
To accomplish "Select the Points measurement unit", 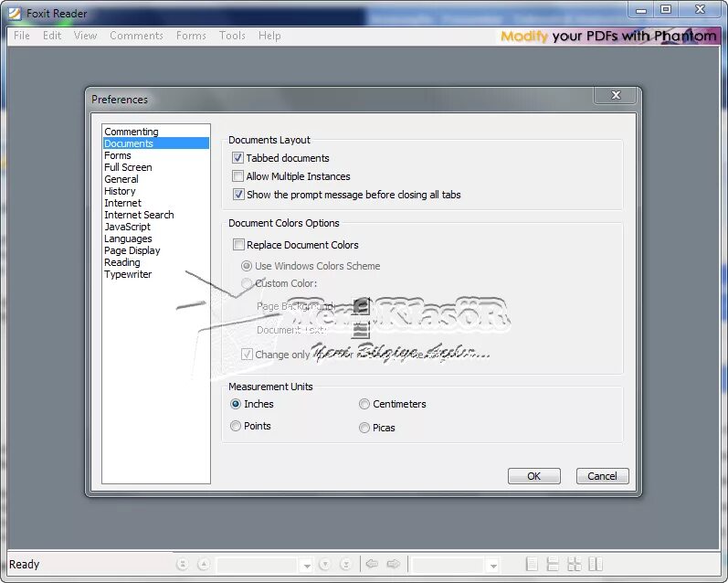I will pos(236,426).
